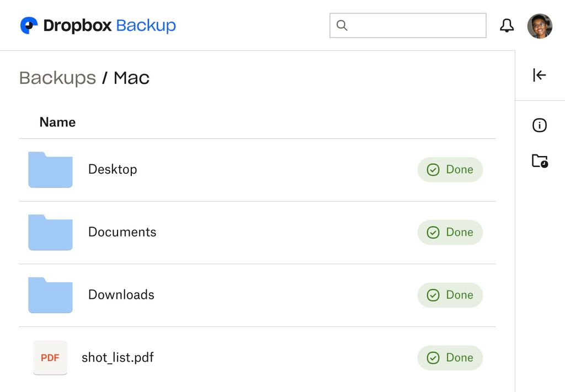Click the Done progress badge for Downloads
The image size is (565, 392).
(450, 295)
